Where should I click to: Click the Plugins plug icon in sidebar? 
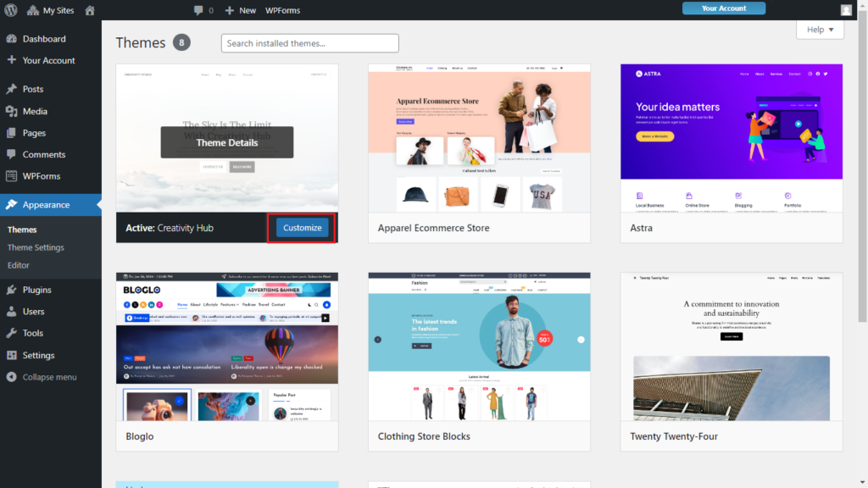(x=11, y=290)
